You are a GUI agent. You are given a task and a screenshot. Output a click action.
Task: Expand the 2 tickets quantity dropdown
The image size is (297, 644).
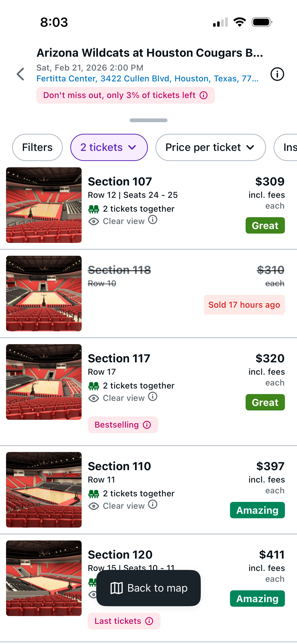pyautogui.click(x=109, y=147)
